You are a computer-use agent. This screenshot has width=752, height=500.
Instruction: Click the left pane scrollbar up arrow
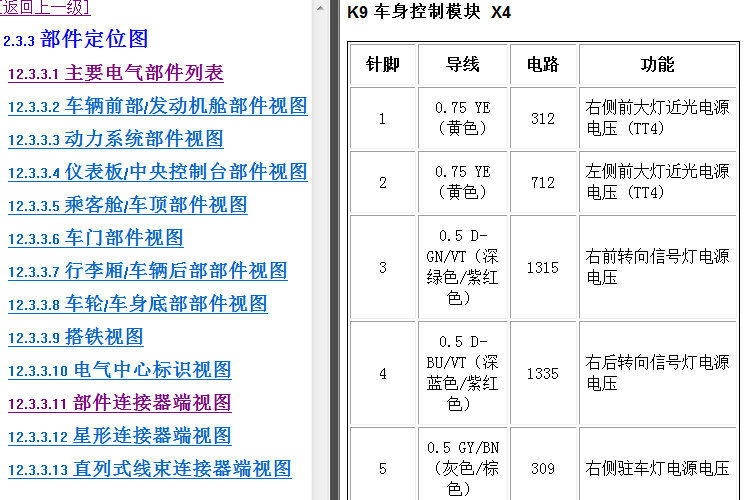320,8
